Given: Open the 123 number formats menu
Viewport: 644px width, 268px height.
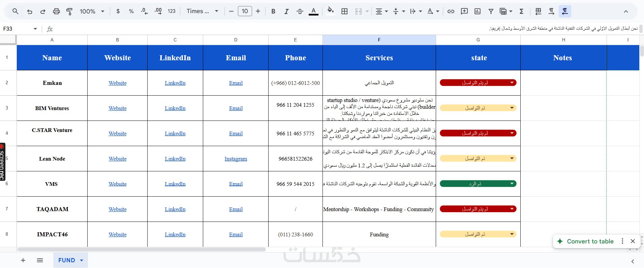Looking at the screenshot, I should [172, 11].
